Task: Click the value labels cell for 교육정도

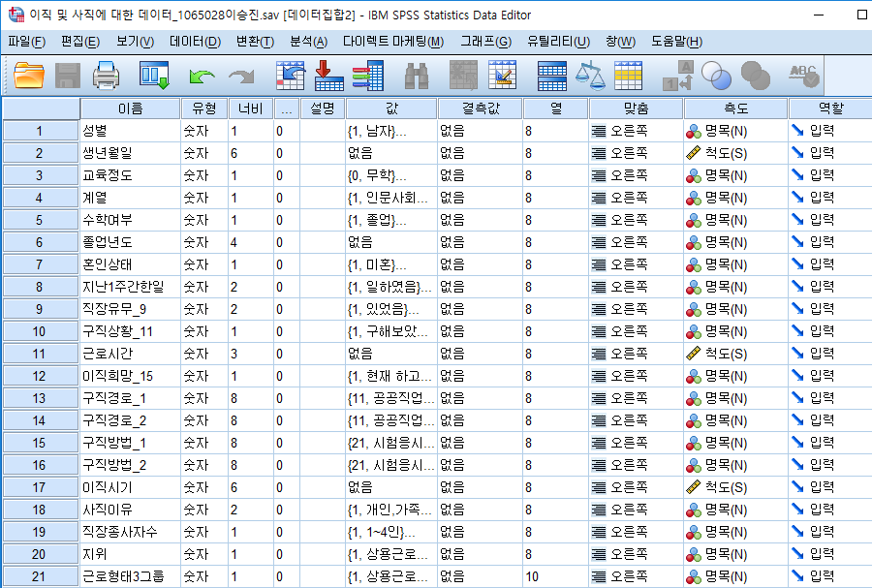Action: (x=389, y=175)
